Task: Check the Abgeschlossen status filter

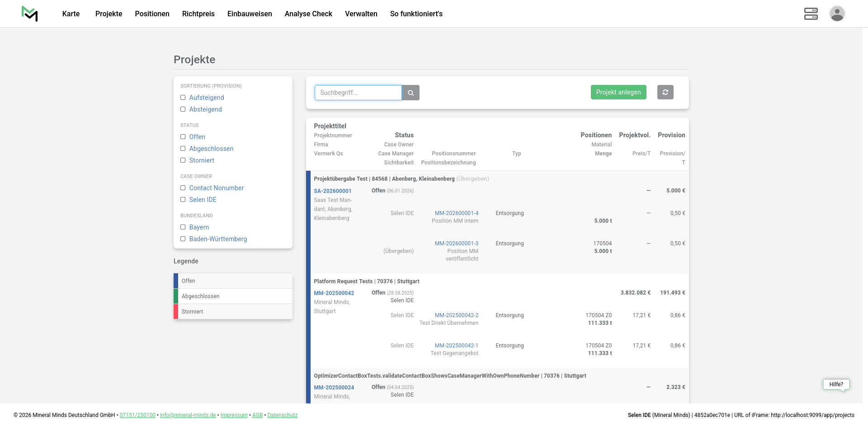Action: click(x=183, y=149)
